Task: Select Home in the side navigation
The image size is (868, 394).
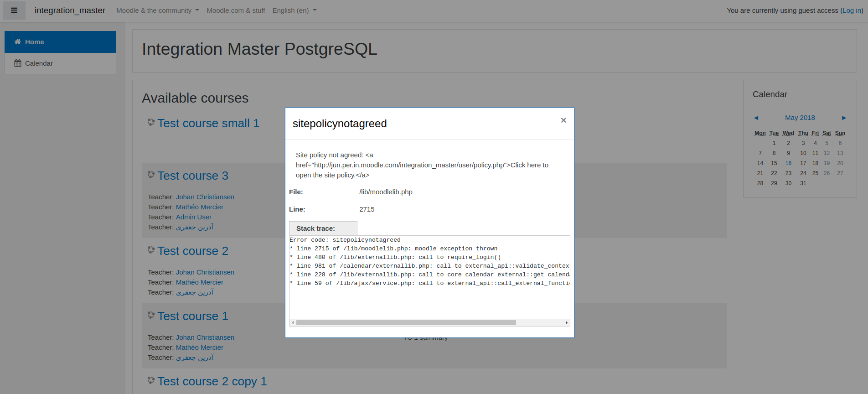Action: click(60, 42)
